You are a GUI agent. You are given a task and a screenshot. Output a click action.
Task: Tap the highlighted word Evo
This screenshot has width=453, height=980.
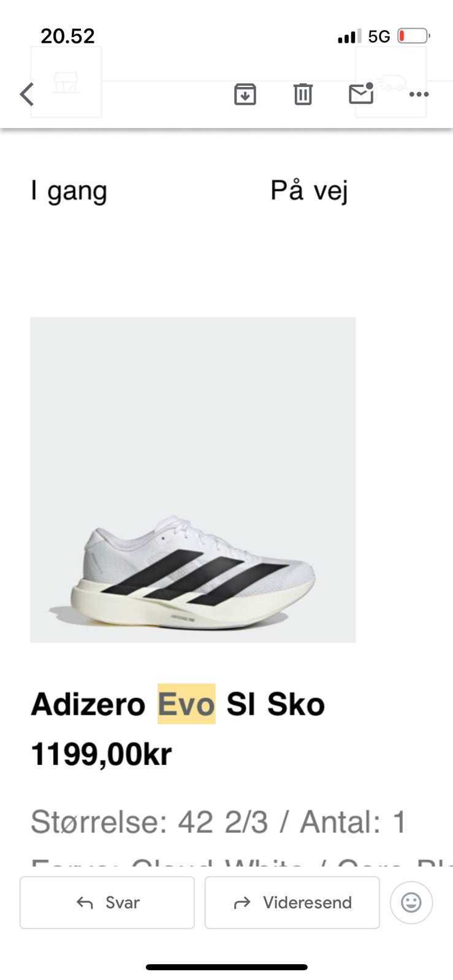click(x=186, y=704)
